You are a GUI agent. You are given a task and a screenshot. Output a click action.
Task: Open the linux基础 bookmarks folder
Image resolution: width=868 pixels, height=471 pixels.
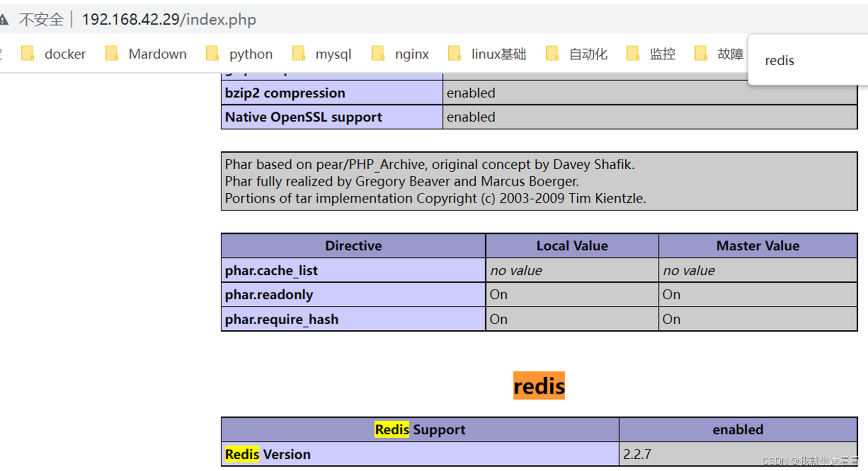tap(499, 54)
